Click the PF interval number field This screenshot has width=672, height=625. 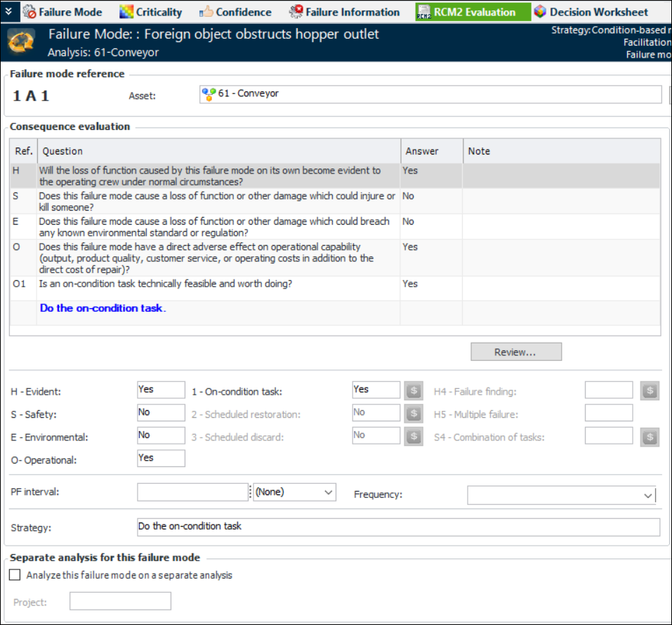coord(192,492)
